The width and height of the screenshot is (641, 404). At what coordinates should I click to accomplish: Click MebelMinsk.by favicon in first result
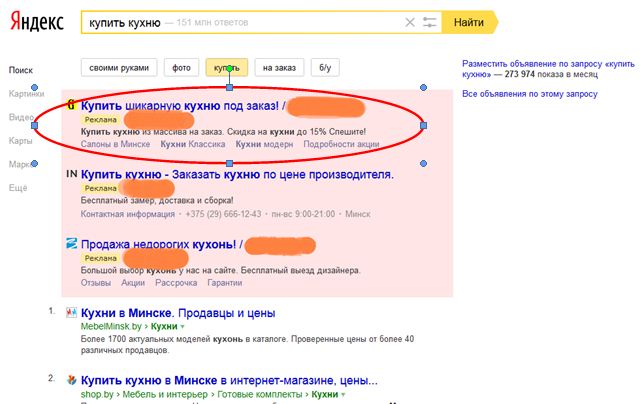[x=72, y=313]
